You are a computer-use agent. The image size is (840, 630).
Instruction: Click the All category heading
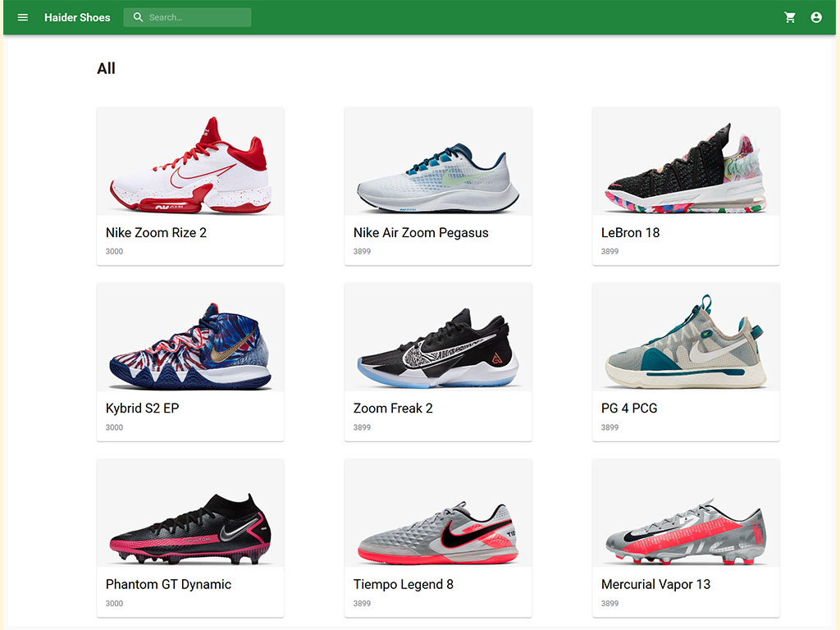tap(106, 69)
